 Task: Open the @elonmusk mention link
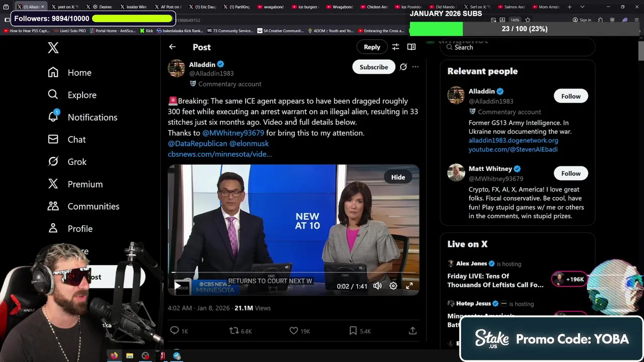pyautogui.click(x=249, y=143)
